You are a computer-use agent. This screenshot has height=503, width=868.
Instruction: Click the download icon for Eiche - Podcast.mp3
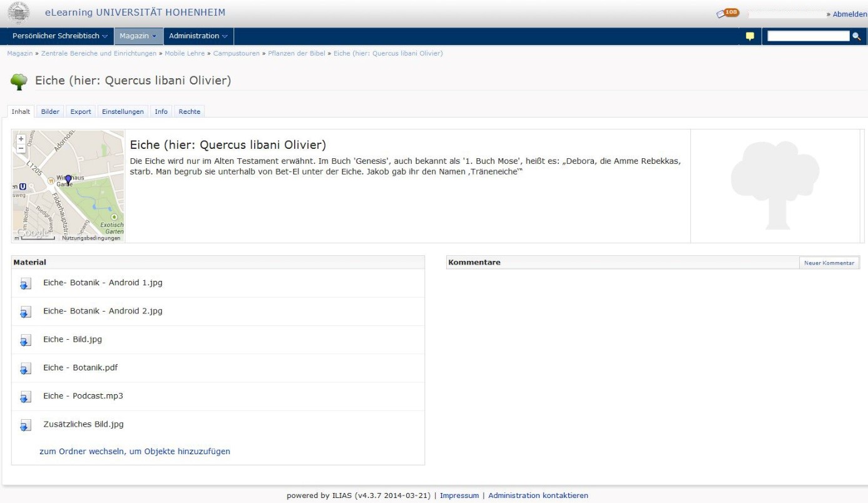(25, 397)
